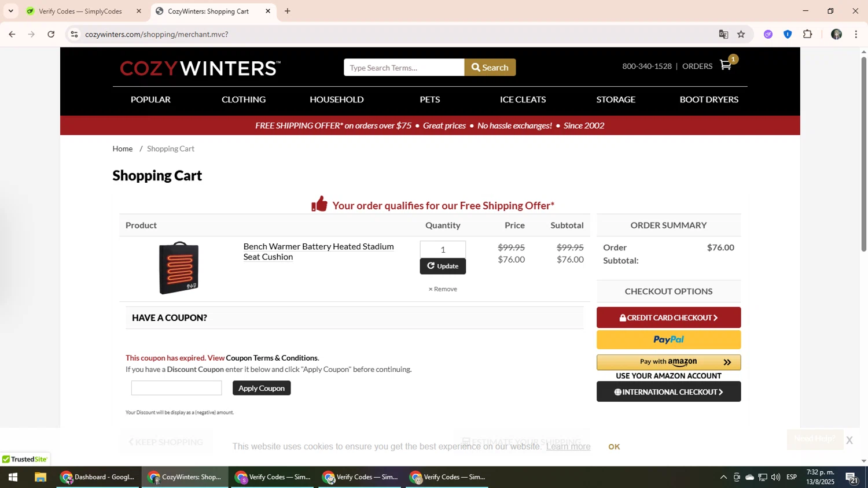Go back to previous page
Viewport: 868px width, 488px height.
[12, 34]
